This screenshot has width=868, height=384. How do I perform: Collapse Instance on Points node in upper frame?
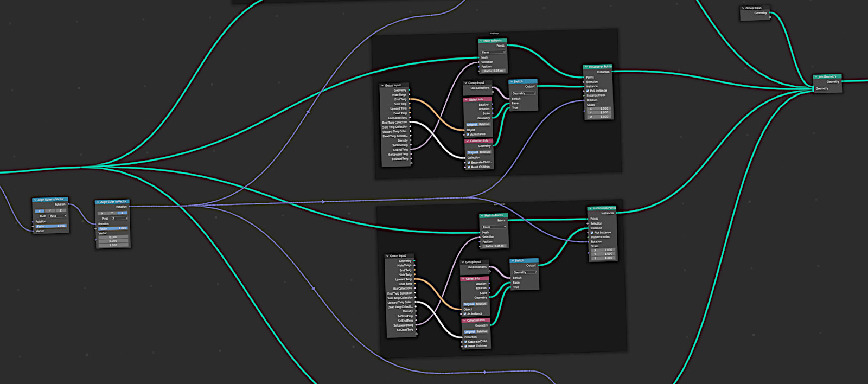pos(586,67)
